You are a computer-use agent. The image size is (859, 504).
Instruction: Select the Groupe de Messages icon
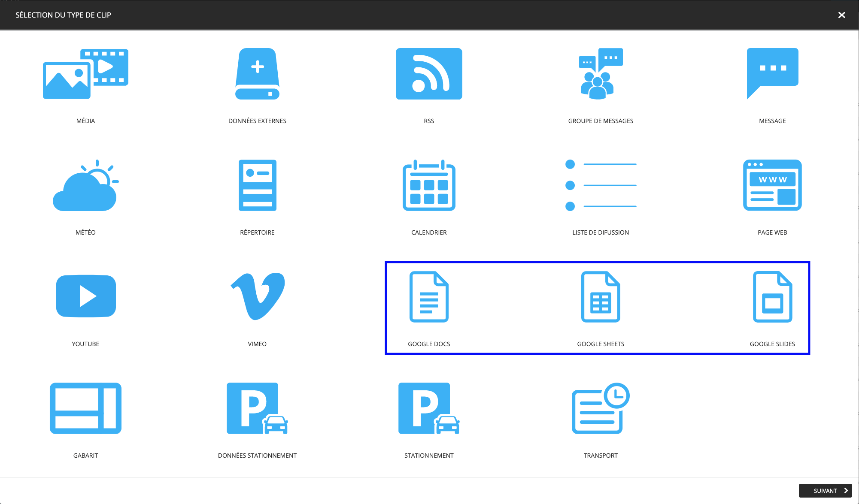click(601, 74)
